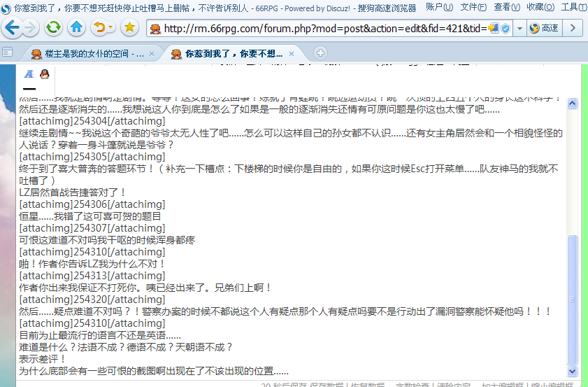The image size is (588, 387).
Task: Click the editor scrollbar down arrow
Action: coord(572,371)
